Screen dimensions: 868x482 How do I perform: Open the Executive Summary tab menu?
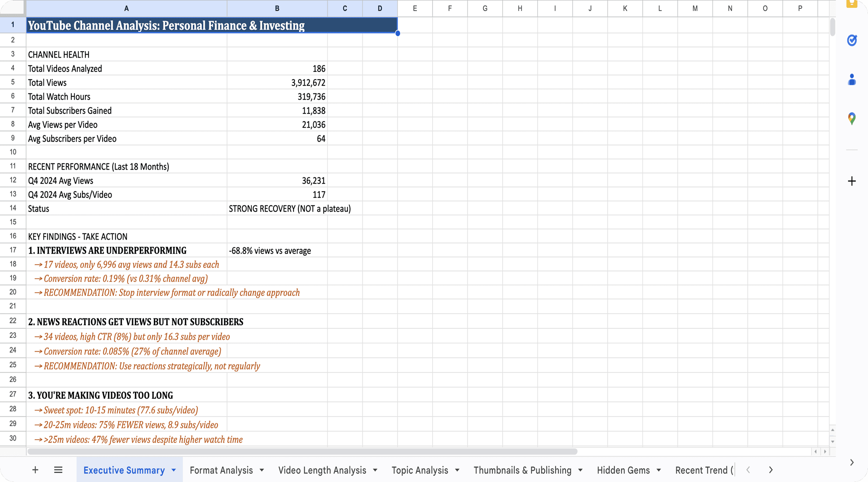pos(173,470)
